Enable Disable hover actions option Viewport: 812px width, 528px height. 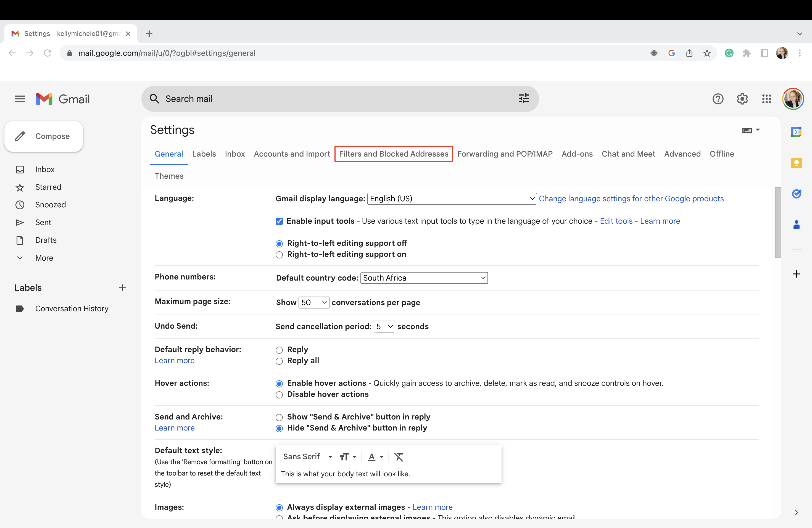pyautogui.click(x=279, y=395)
